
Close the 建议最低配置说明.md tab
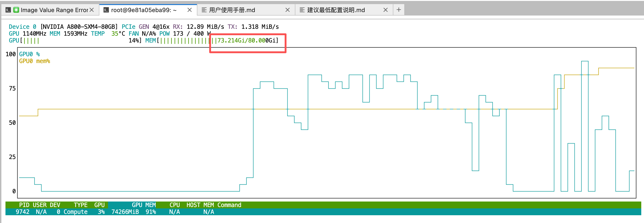(386, 10)
